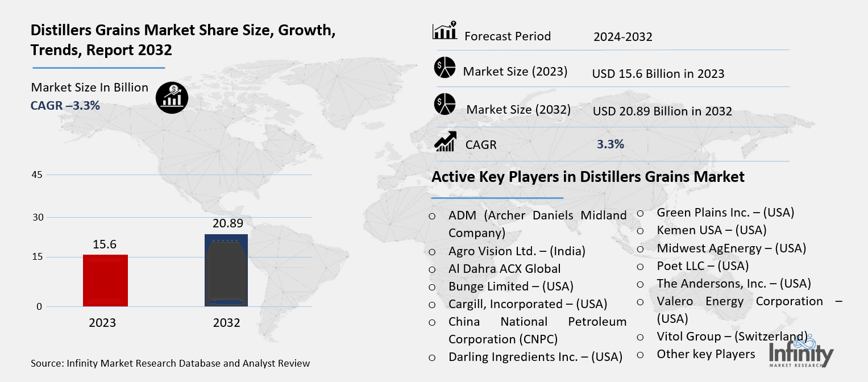The image size is (868, 382).
Task: Click the bullet beside Green Plains Inc.
Action: pos(640,213)
